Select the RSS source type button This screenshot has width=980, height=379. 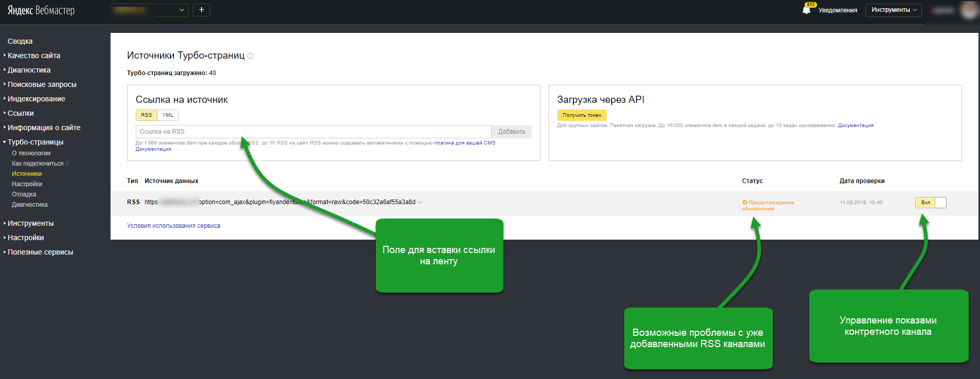[x=147, y=115]
